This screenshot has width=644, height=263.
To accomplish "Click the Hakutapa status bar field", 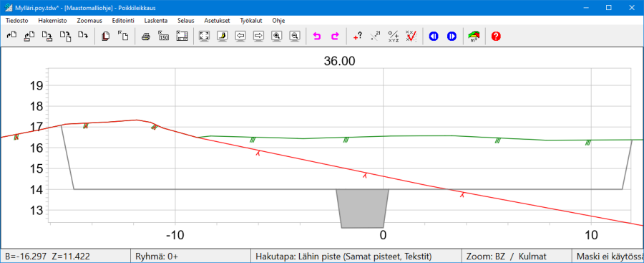I will [356, 257].
